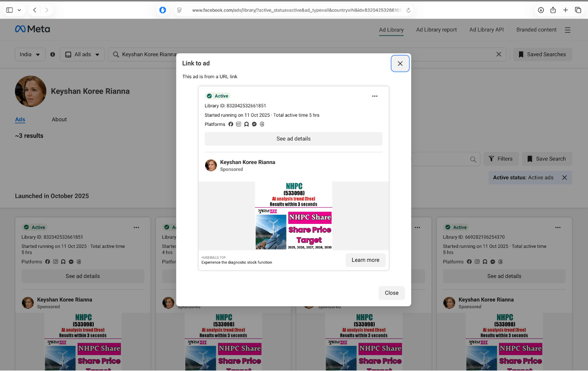Click the green Active status checkmark in dialog
Screen dimensions: 588x371
click(x=209, y=96)
